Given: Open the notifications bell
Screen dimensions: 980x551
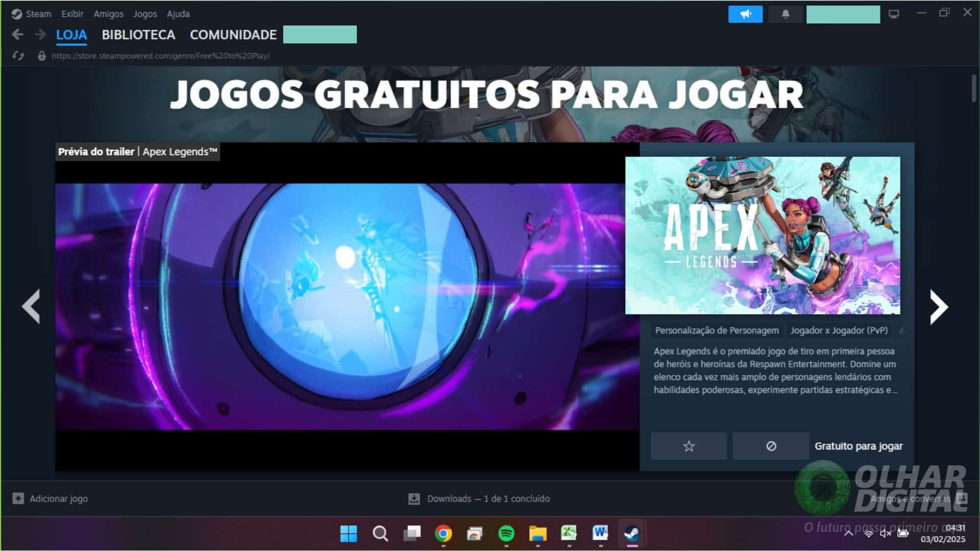Looking at the screenshot, I should click(x=786, y=14).
